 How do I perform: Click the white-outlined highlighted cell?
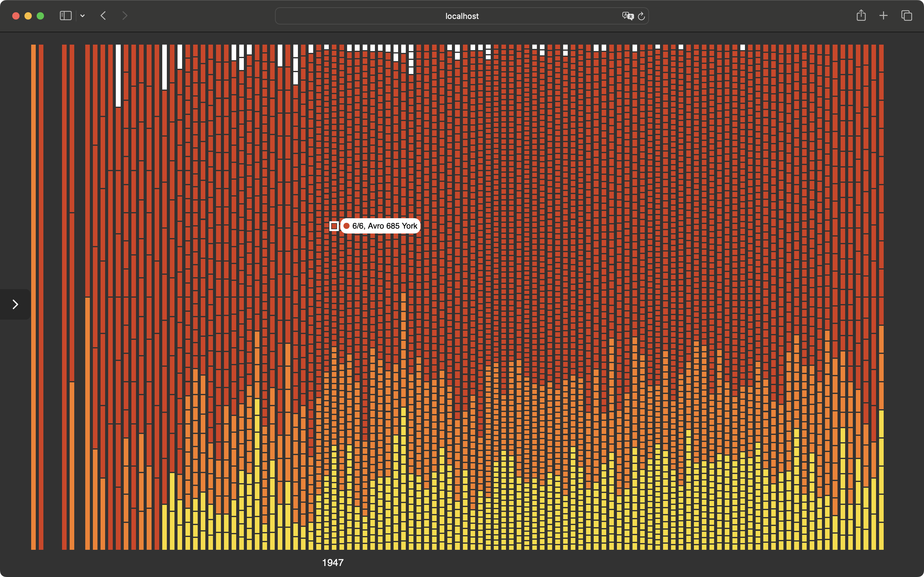(334, 226)
